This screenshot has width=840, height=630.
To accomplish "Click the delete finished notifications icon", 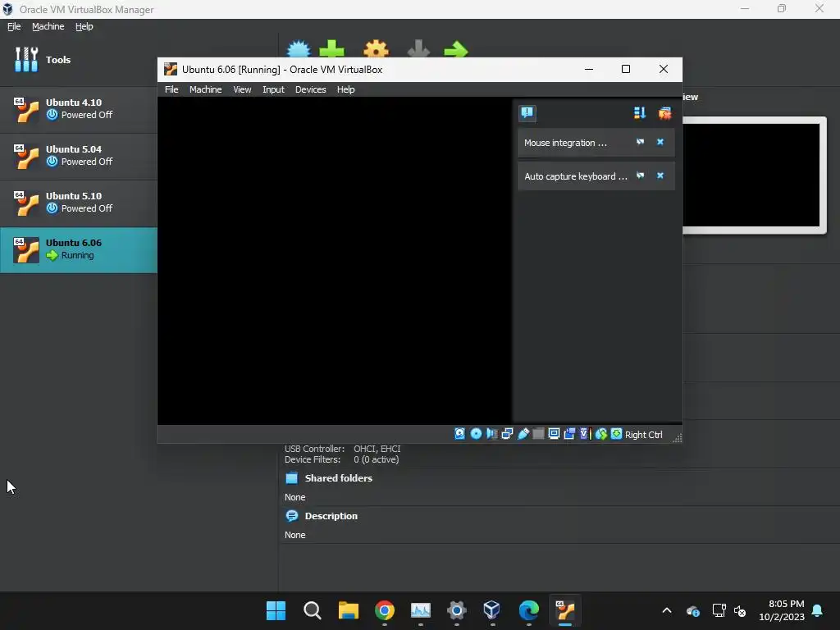I will 664,112.
